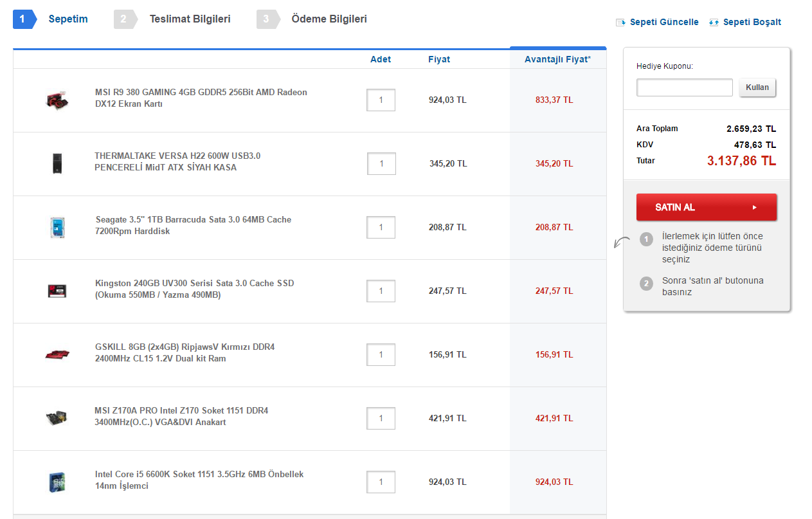Open the Teslimat Bilgileri step

pos(190,19)
